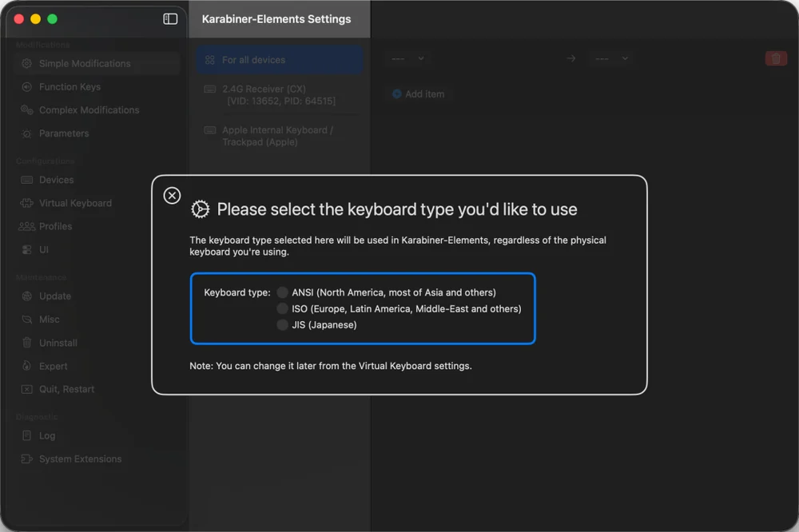Image resolution: width=799 pixels, height=532 pixels.
Task: Select ISO keyboard type radio button
Action: click(282, 309)
